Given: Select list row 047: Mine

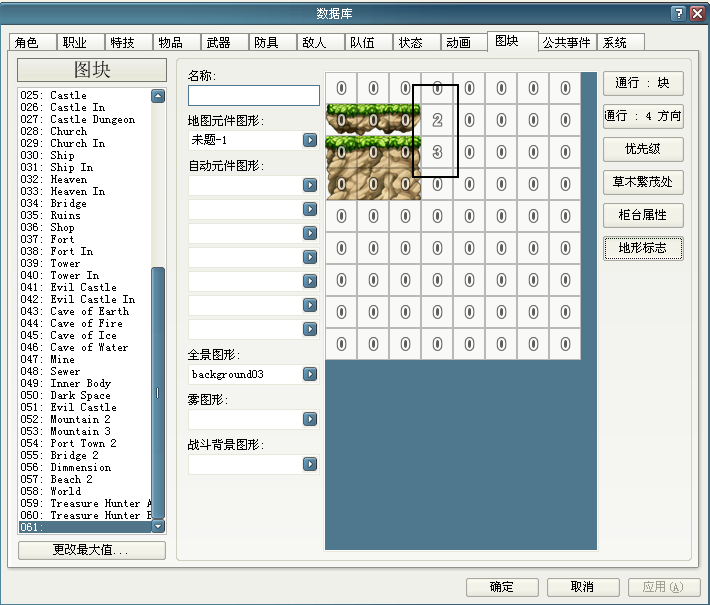Looking at the screenshot, I should click(x=85, y=359).
